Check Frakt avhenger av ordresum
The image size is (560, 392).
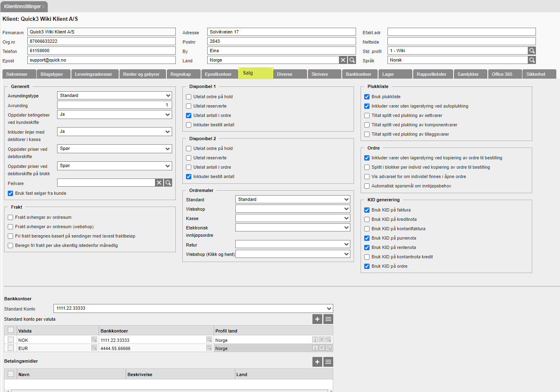pos(10,217)
